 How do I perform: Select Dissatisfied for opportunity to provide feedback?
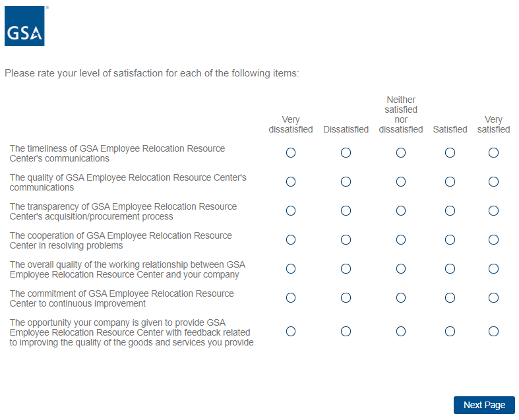click(346, 332)
